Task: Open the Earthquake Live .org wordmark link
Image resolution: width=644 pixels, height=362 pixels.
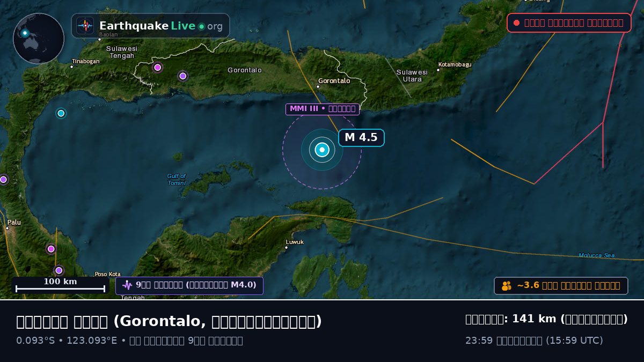Action: click(161, 26)
